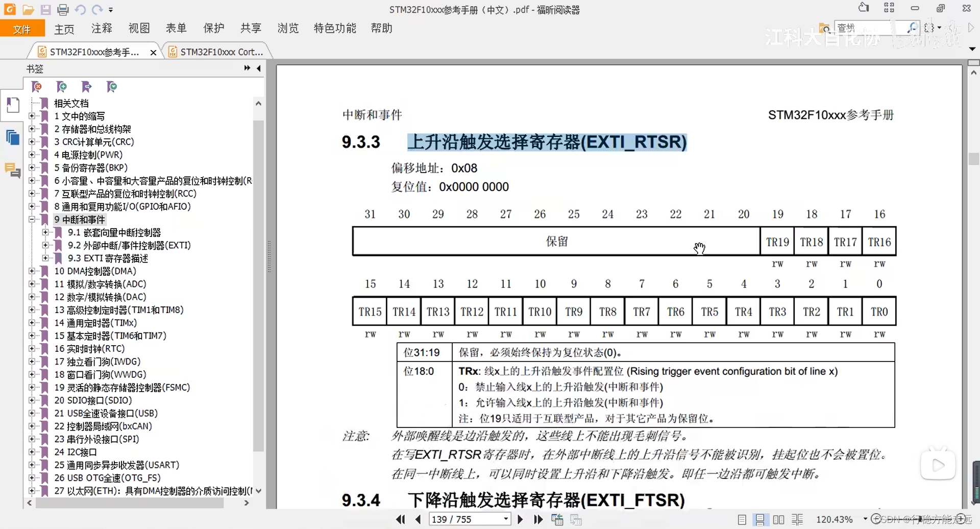Click the previous view icon in status bar
Viewport: 980px width, 529px height.
pyautogui.click(x=557, y=520)
